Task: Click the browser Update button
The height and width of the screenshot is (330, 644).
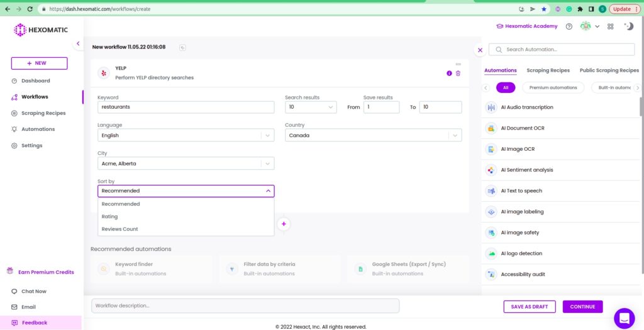Action: (x=625, y=9)
